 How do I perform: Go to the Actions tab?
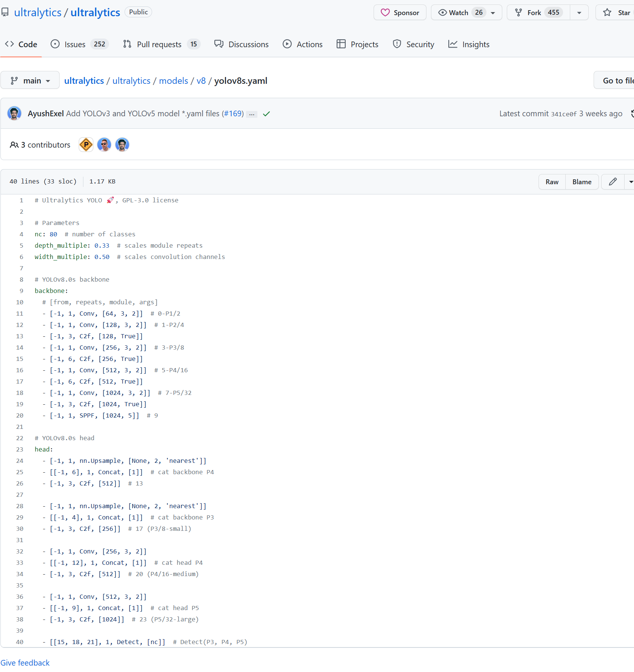tap(303, 44)
